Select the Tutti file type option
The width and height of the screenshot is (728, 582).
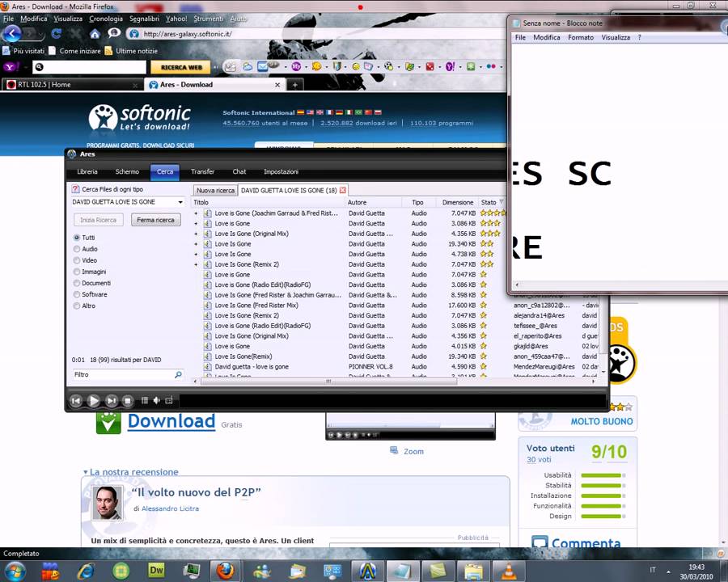pos(77,237)
